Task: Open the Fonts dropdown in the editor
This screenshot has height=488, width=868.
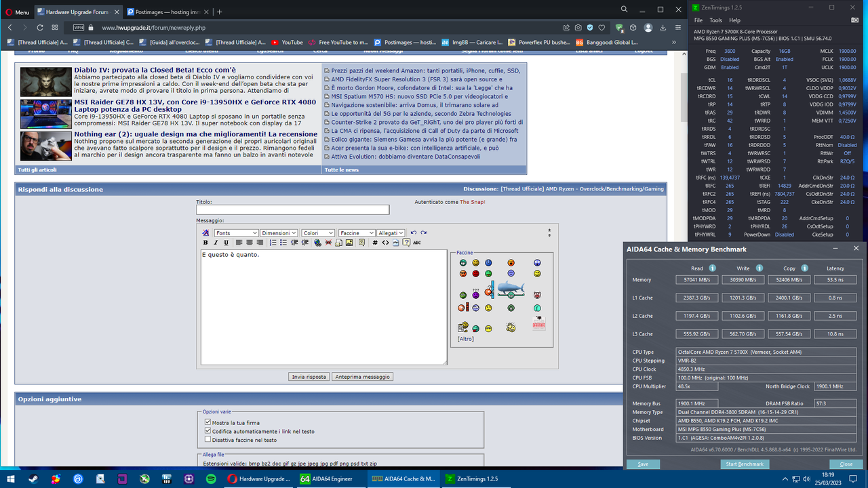Action: click(236, 233)
